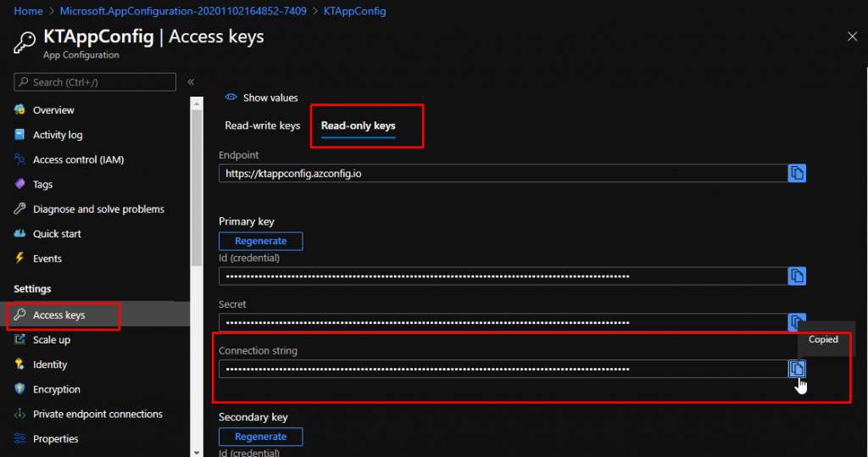Go to Home breadcrumb link
This screenshot has height=457, width=868.
point(28,11)
